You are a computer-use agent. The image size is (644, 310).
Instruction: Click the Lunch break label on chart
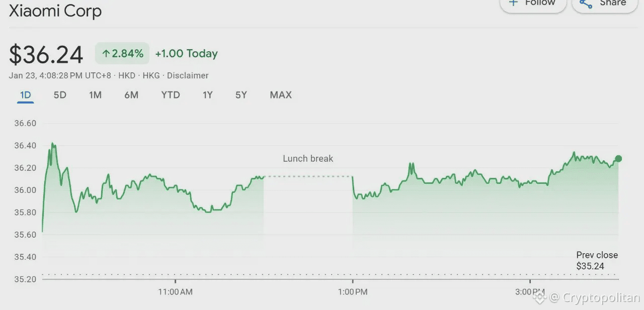[x=308, y=158]
